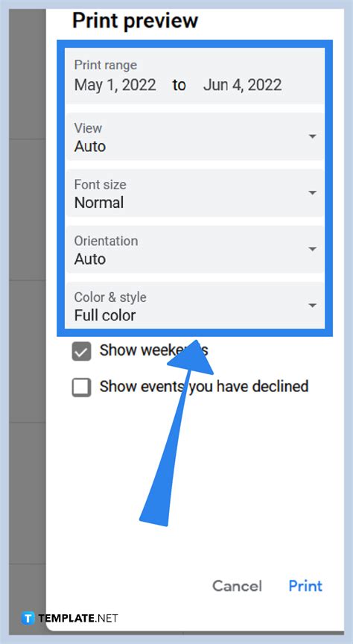Viewport: 353px width, 644px height.
Task: Click the Font size dropdown arrow icon
Action: click(x=312, y=192)
